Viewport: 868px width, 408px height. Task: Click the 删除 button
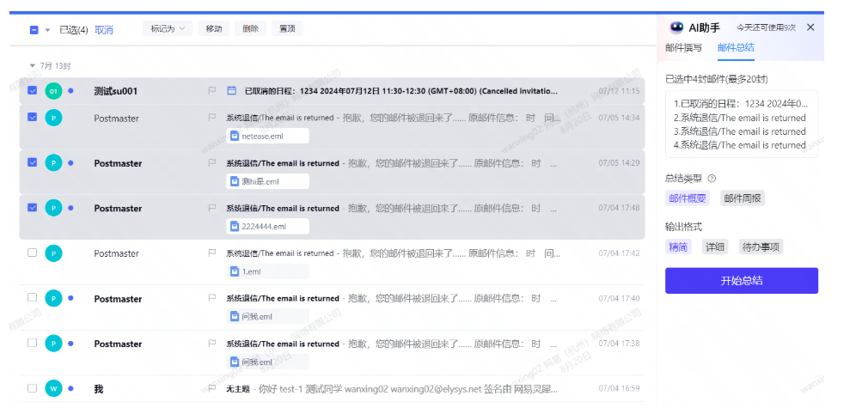pyautogui.click(x=250, y=29)
